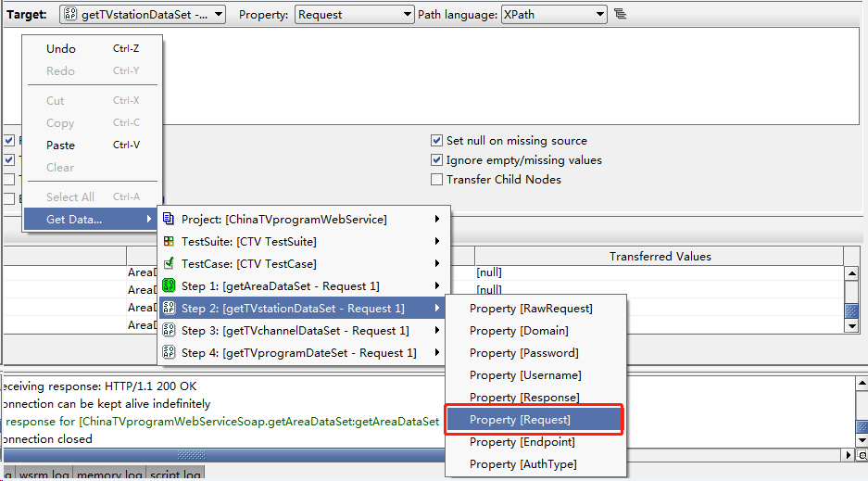This screenshot has height=481, width=868.
Task: Click the XPath selector icon beside Path language
Action: pyautogui.click(x=620, y=14)
